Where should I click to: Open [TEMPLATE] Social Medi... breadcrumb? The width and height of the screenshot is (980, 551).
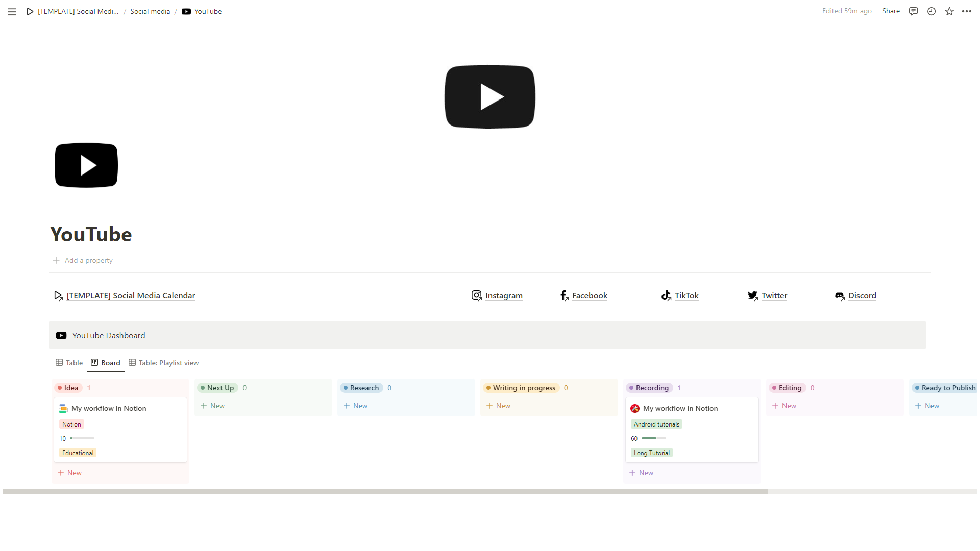(x=78, y=11)
